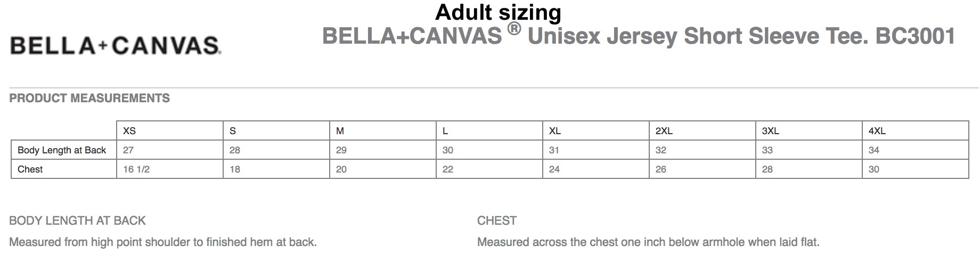Click body length value 27 for XS
Viewport: 980px width, 262px height.
(x=128, y=150)
